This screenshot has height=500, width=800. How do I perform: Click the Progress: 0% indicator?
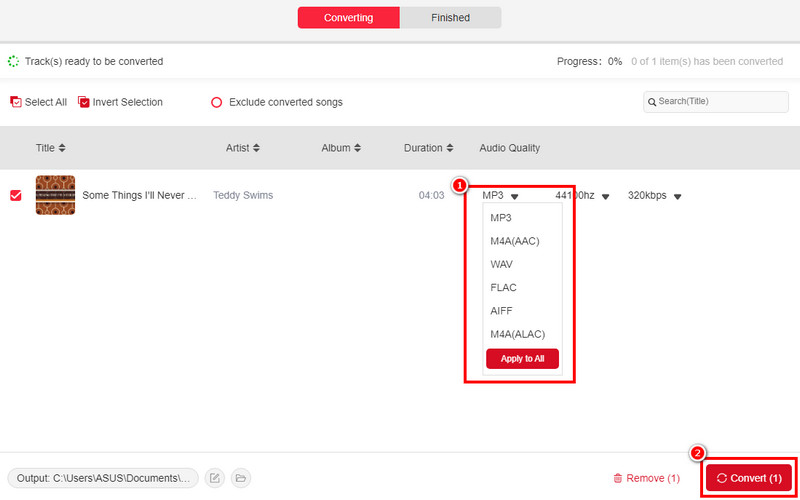click(x=589, y=62)
